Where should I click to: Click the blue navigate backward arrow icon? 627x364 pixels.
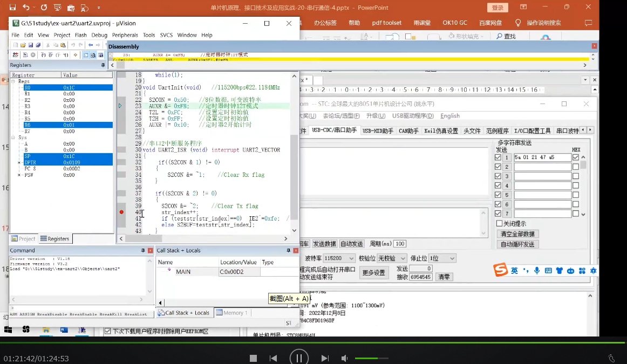(x=91, y=45)
